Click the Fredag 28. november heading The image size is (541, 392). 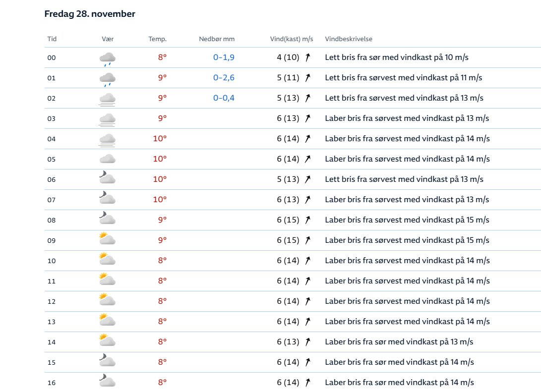[90, 14]
